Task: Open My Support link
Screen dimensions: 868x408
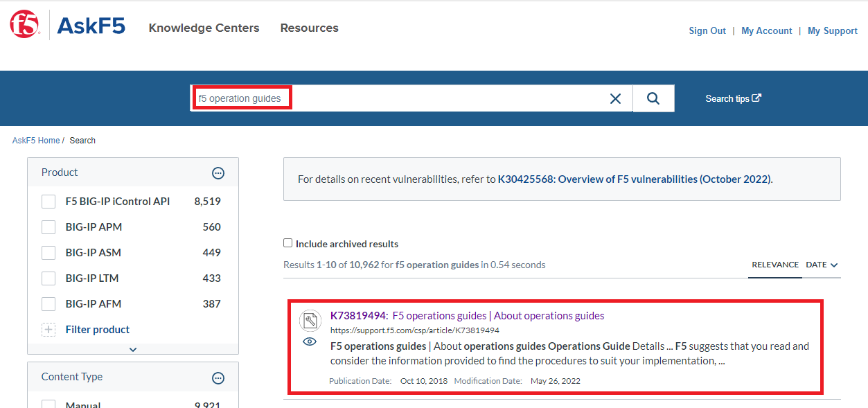Action: [x=833, y=30]
